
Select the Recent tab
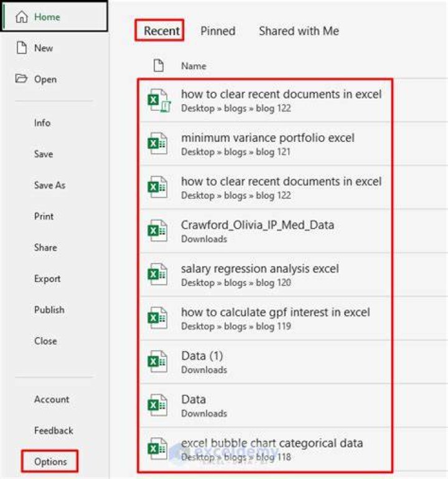pyautogui.click(x=161, y=31)
